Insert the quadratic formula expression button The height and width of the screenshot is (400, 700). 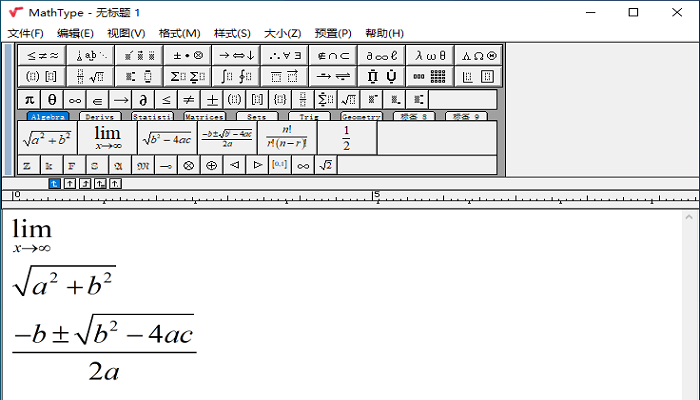[227, 138]
